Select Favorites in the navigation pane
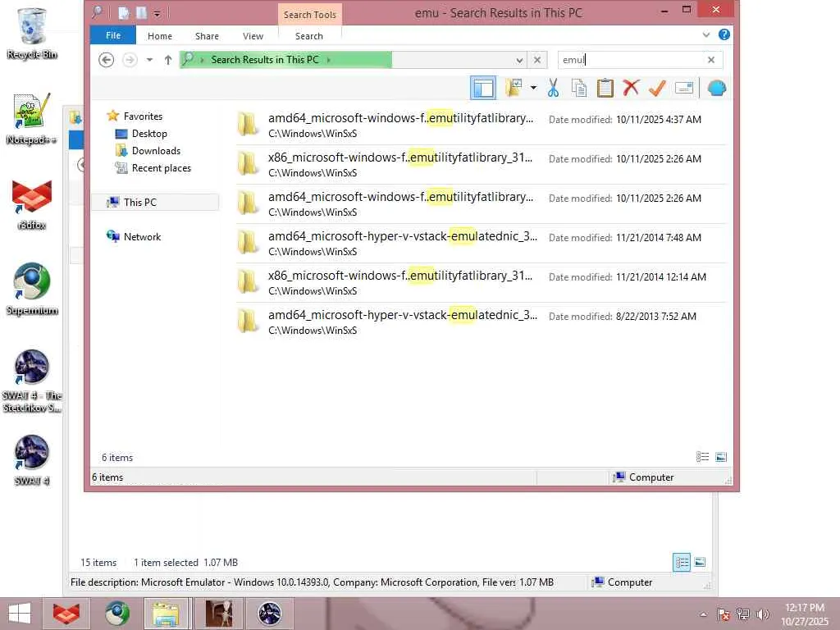840x630 pixels. [143, 116]
